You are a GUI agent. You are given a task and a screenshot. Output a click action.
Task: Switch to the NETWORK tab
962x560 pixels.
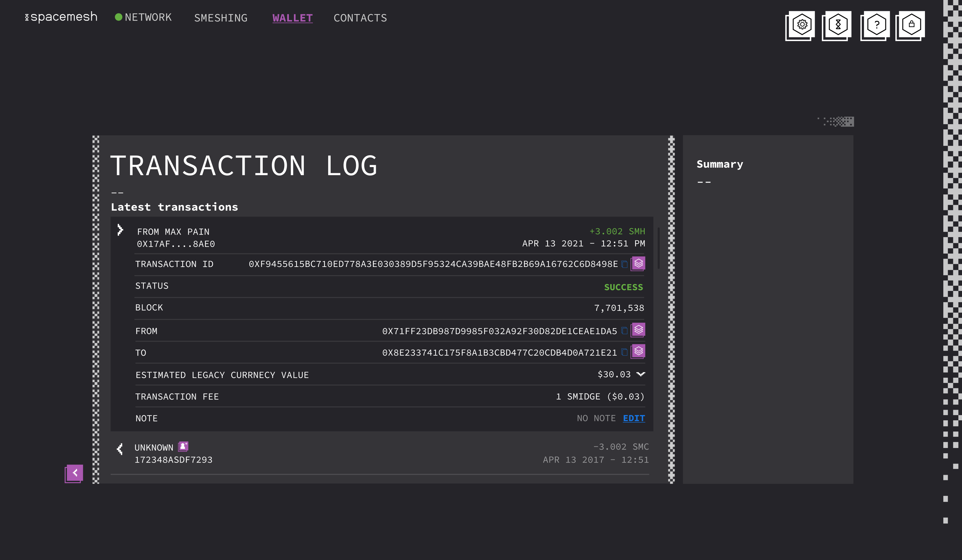tap(149, 17)
